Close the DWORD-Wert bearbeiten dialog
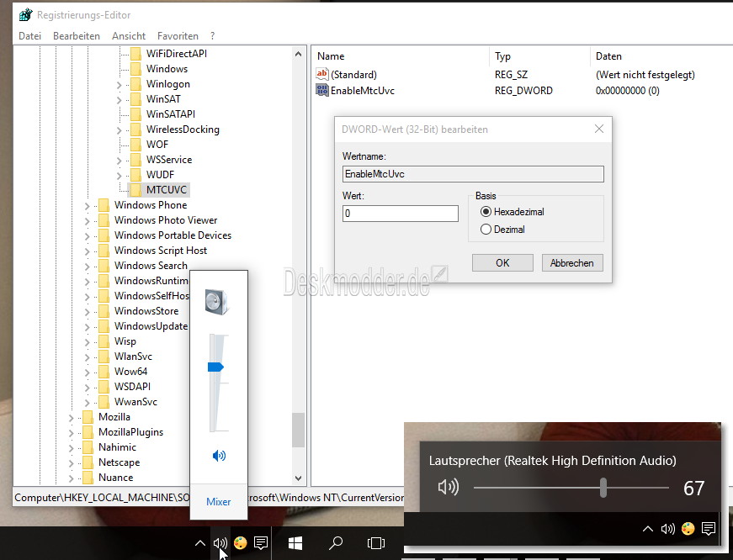The height and width of the screenshot is (560, 733). [599, 129]
